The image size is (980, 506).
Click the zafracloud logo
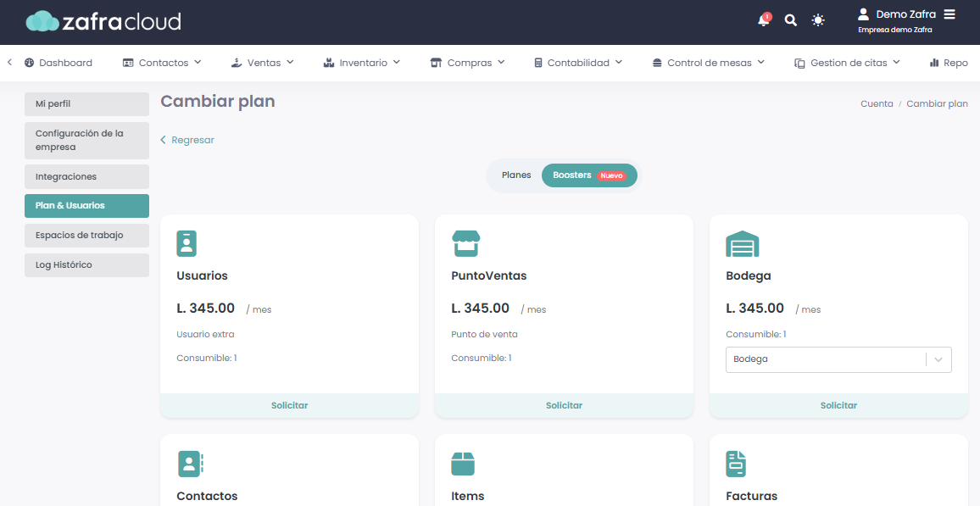click(103, 22)
